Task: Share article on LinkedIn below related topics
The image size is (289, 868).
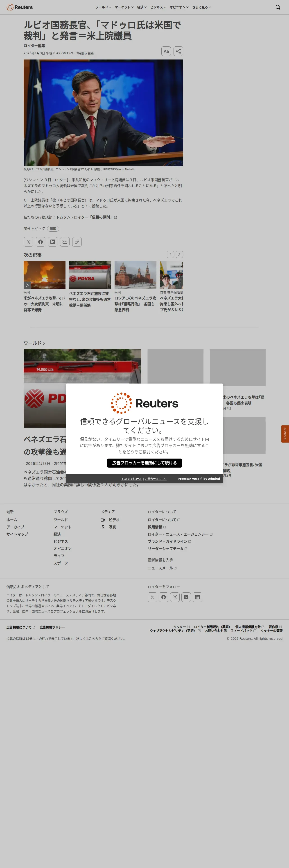Action: (x=52, y=242)
